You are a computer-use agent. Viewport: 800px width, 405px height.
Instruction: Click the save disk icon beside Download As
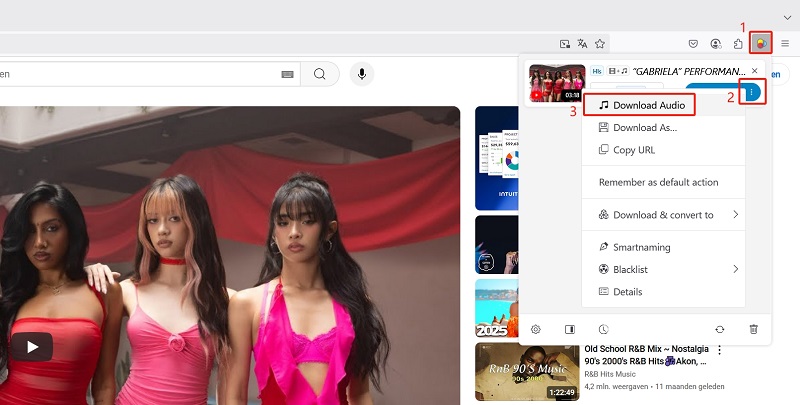[604, 128]
